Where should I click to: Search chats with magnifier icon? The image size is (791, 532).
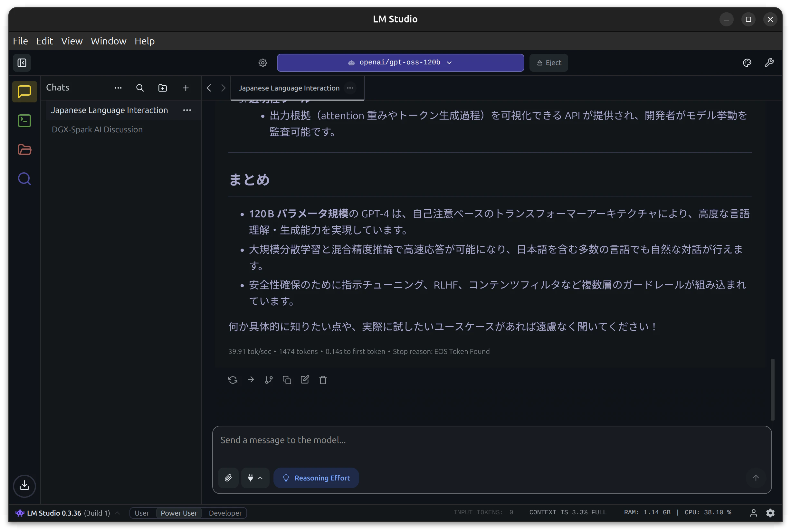pyautogui.click(x=140, y=88)
